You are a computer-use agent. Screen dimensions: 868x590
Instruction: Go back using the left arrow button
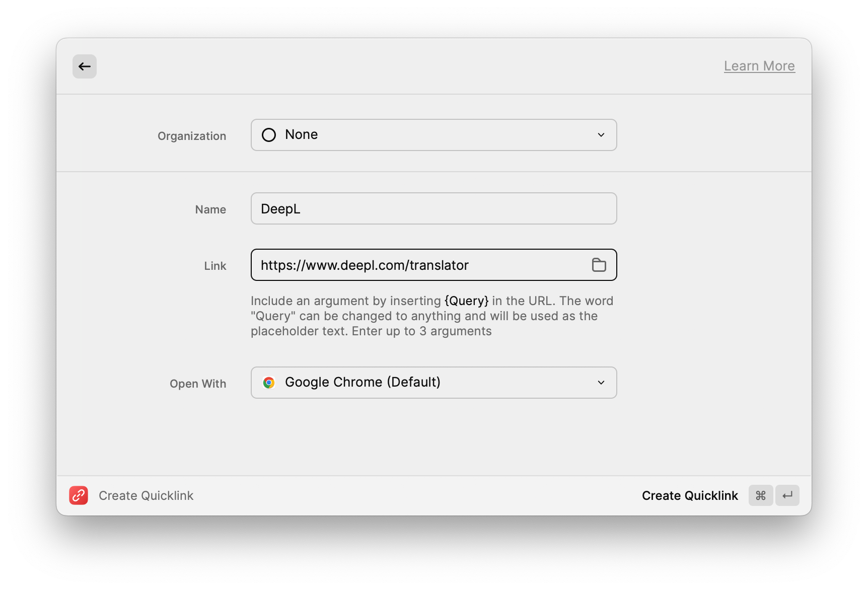click(x=85, y=66)
